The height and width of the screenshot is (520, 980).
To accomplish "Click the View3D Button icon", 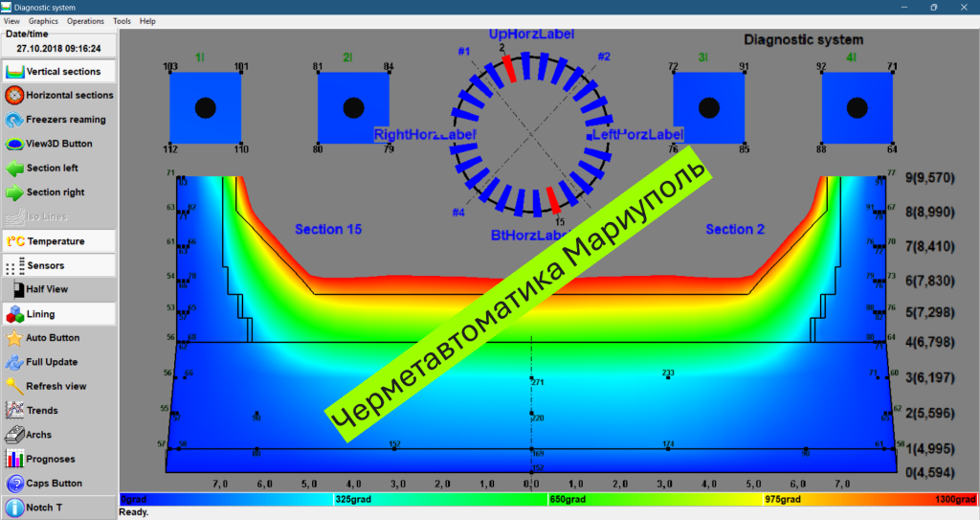I will click(14, 144).
